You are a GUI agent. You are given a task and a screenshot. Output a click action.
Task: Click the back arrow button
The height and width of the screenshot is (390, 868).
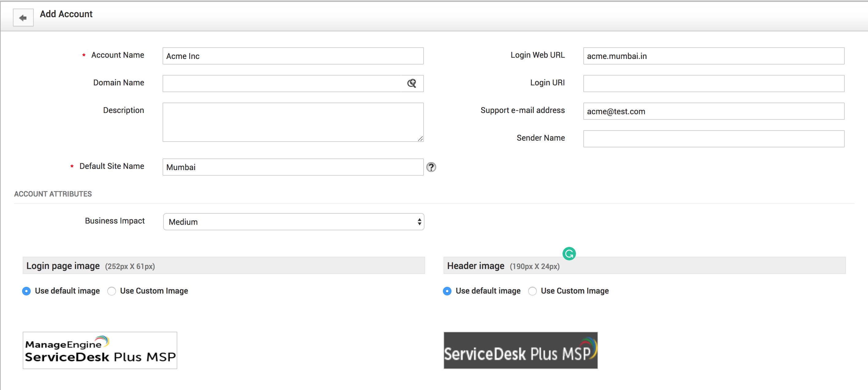23,18
